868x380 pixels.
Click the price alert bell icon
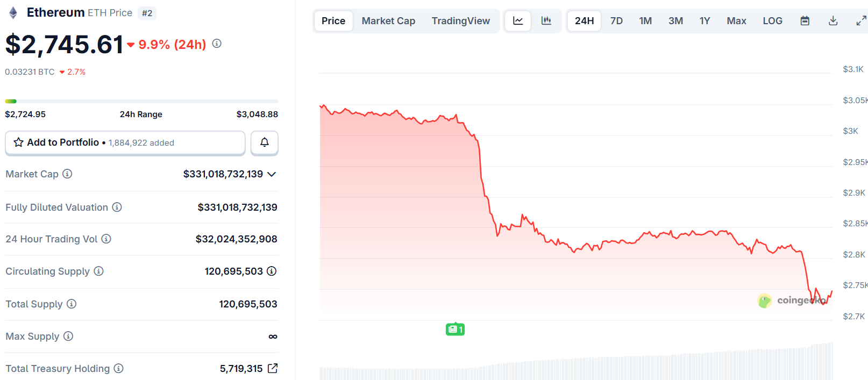tap(265, 142)
